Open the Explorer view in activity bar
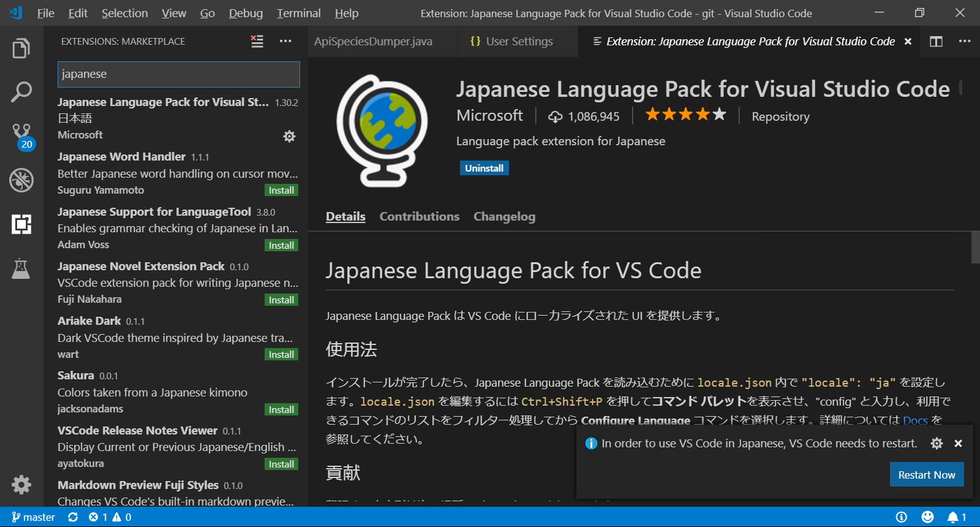The image size is (980, 527). (21, 48)
